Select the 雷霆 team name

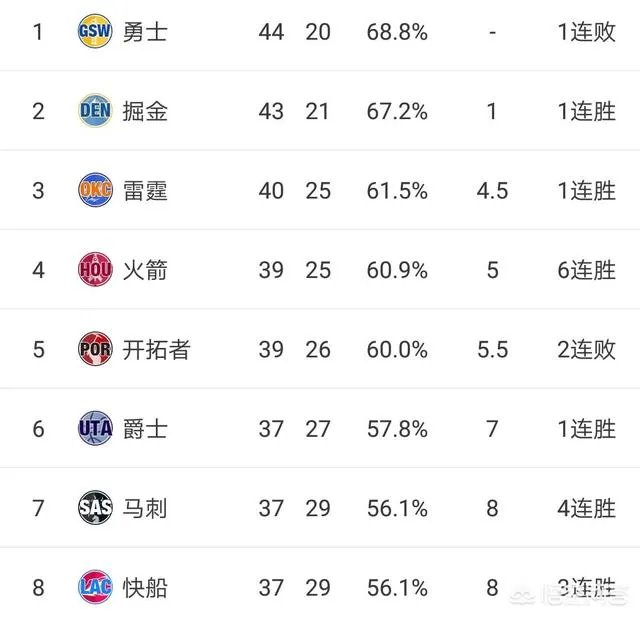(146, 190)
